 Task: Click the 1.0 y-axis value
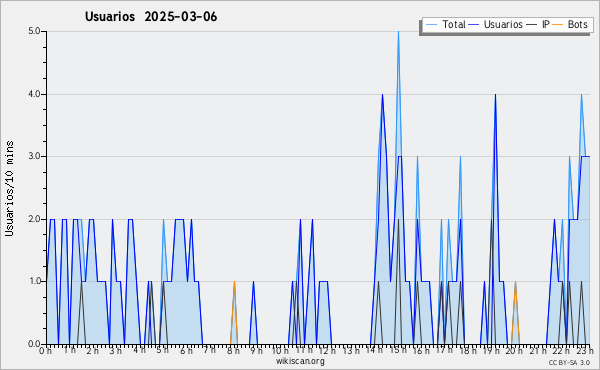(34, 282)
